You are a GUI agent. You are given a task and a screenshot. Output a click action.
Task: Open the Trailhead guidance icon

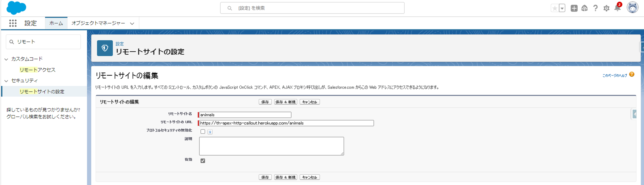click(x=584, y=8)
